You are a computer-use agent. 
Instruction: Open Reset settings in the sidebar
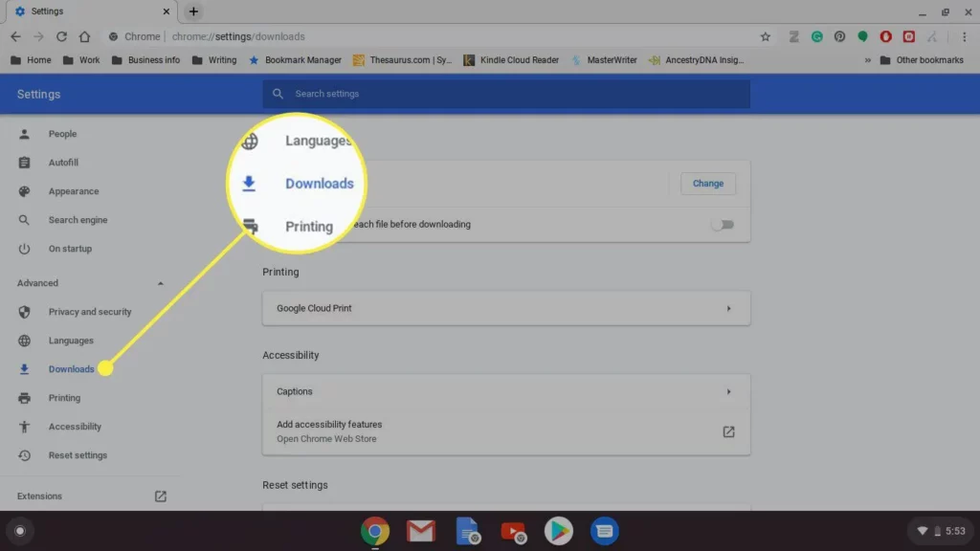[78, 455]
